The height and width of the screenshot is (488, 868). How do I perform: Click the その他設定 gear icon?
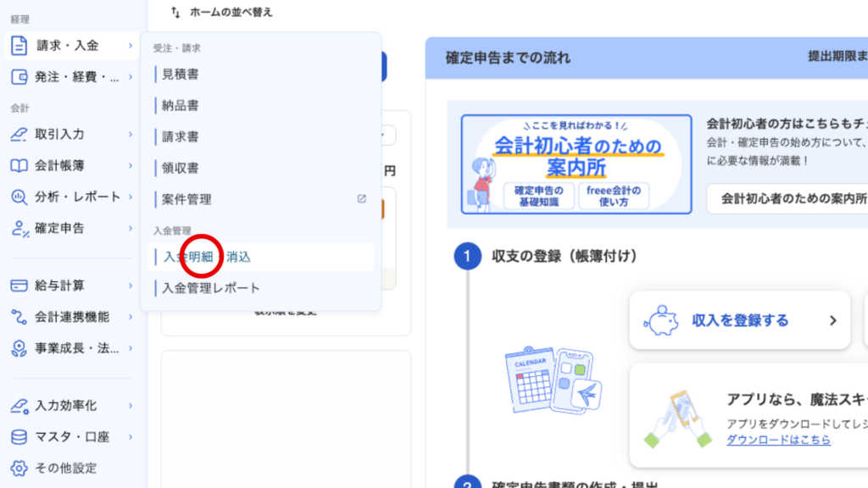(x=19, y=468)
